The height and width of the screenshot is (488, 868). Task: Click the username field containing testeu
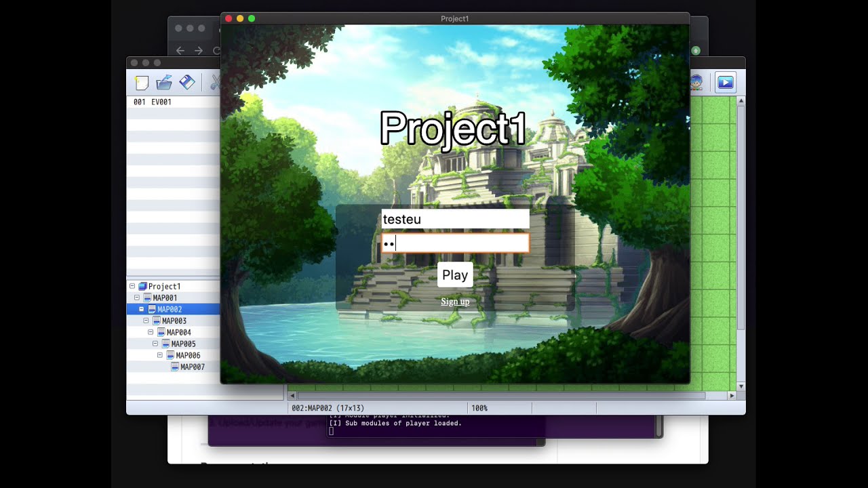pos(455,219)
